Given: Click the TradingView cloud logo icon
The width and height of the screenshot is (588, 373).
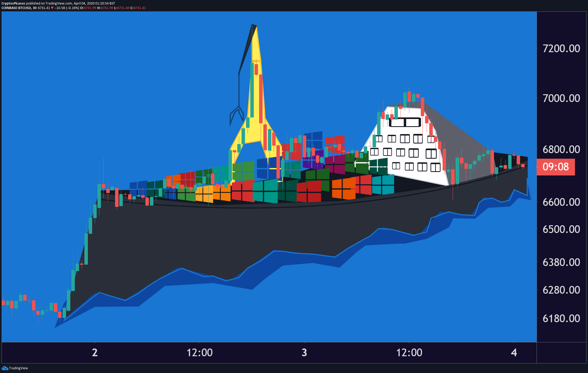Looking at the screenshot, I should pyautogui.click(x=5, y=368).
